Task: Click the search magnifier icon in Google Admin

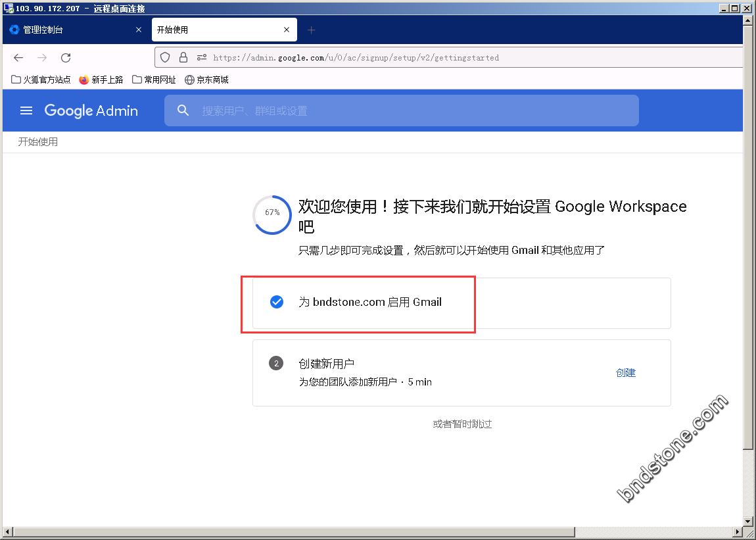Action: click(x=183, y=110)
